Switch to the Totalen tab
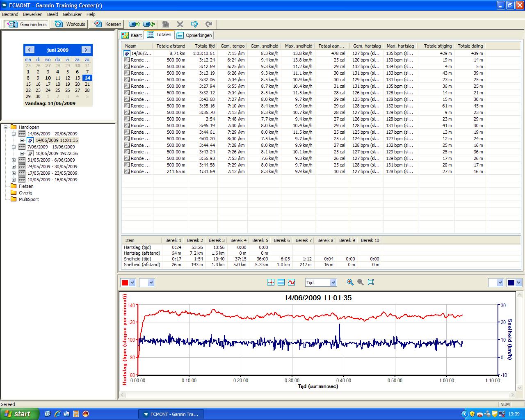525x420 pixels. pos(160,35)
